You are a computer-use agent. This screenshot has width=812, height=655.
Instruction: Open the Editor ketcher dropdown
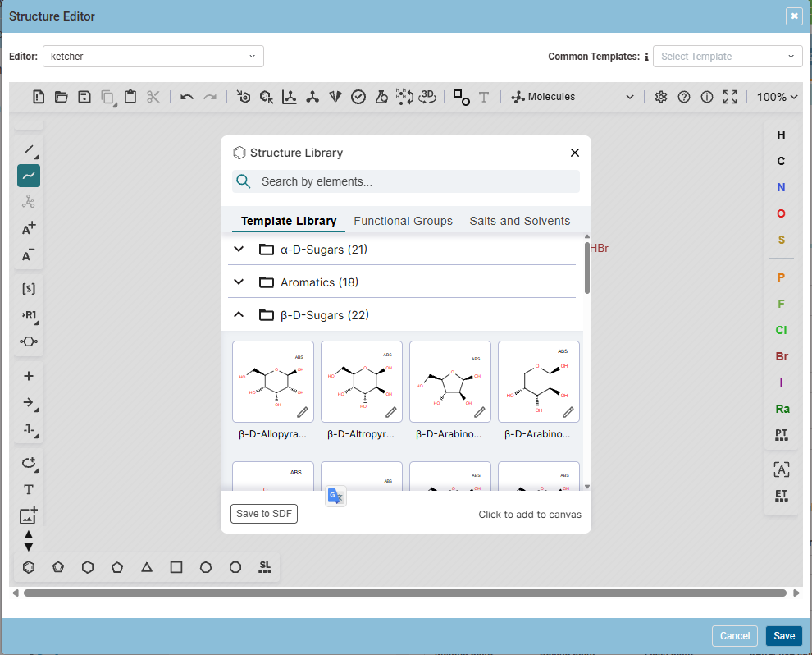click(x=153, y=57)
